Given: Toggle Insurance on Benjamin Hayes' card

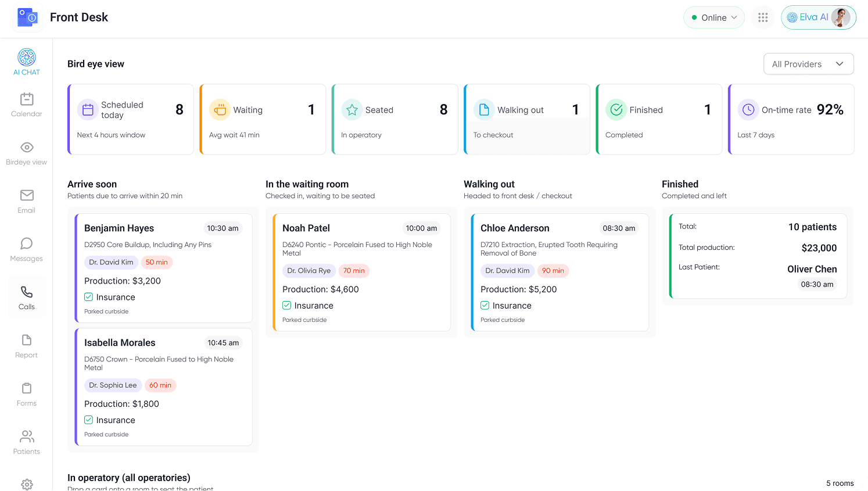Looking at the screenshot, I should click(x=88, y=297).
